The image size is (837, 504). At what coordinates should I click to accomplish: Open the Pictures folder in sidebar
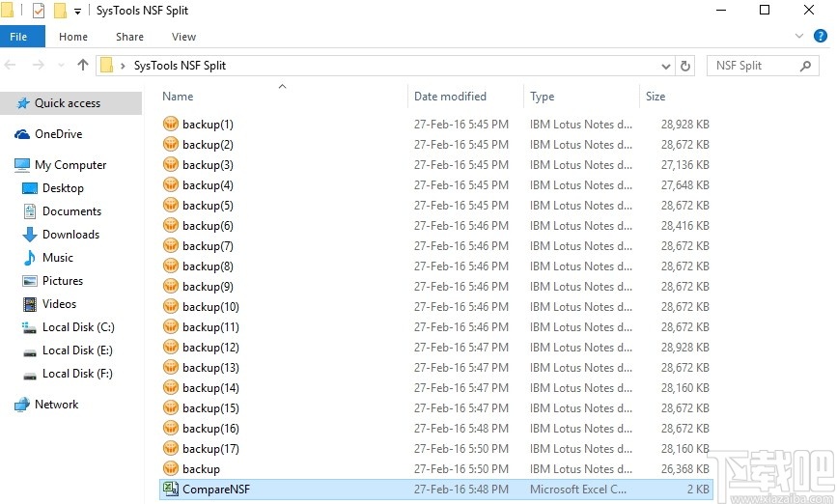coord(63,281)
